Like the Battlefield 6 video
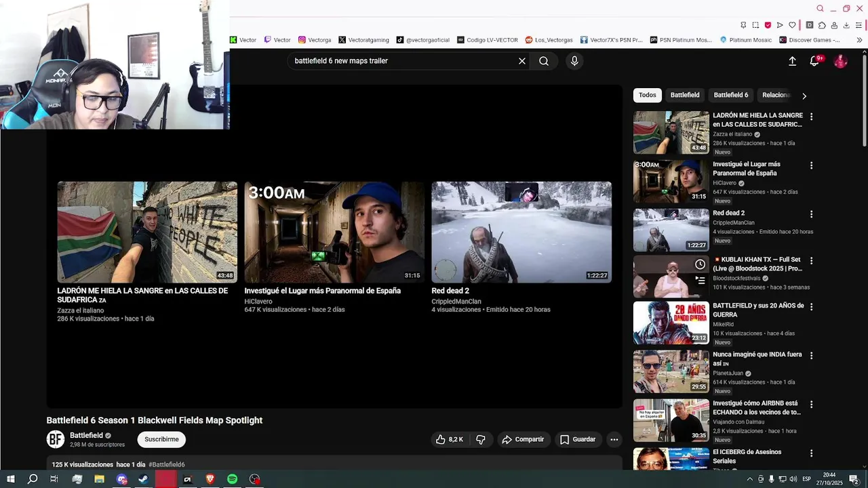The height and width of the screenshot is (488, 868). click(449, 439)
